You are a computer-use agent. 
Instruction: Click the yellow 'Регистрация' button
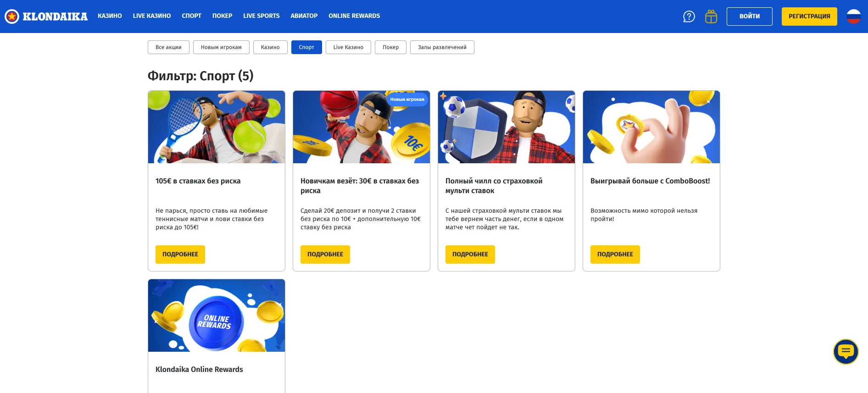click(x=809, y=17)
